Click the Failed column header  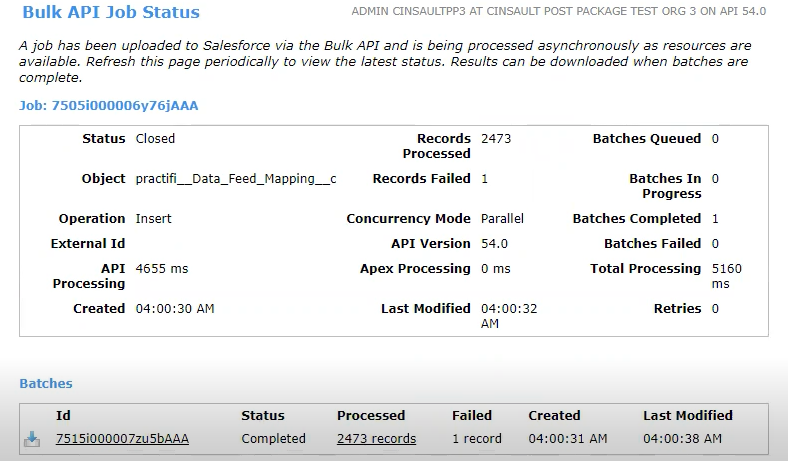pyautogui.click(x=472, y=415)
